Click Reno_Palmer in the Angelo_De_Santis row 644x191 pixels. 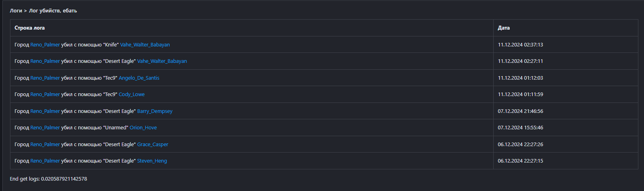pyautogui.click(x=45, y=78)
